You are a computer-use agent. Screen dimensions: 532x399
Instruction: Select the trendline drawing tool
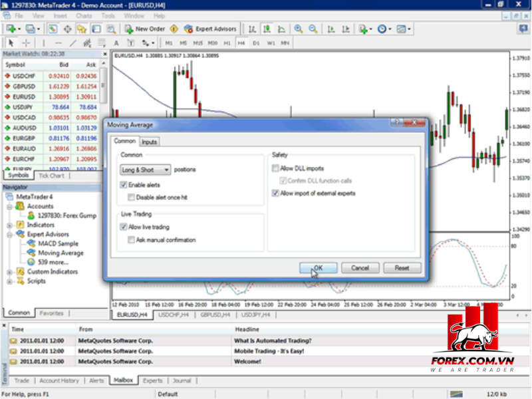click(x=73, y=43)
